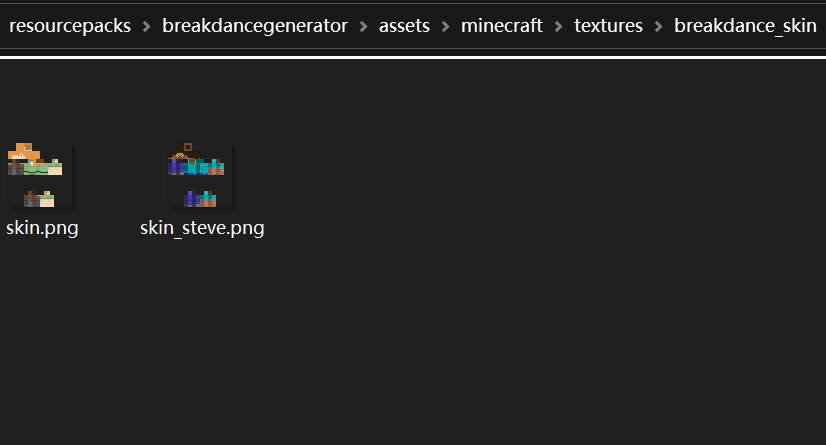Screen dimensions: 826x445
Task: Open the skin.png file thumbnail
Action: pos(40,175)
